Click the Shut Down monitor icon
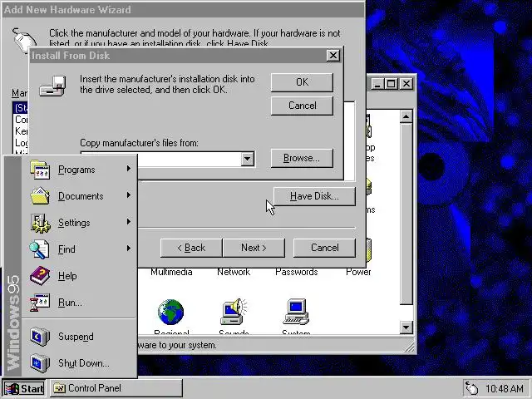 pos(40,363)
